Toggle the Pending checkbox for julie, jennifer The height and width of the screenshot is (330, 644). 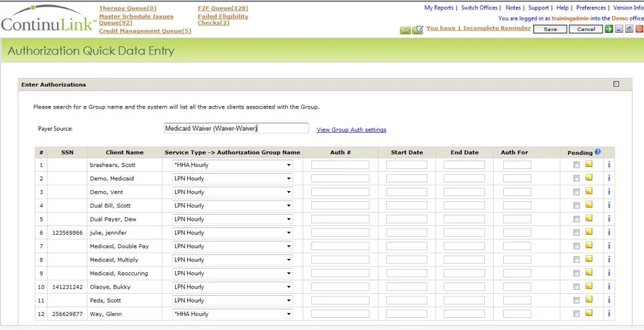click(577, 233)
